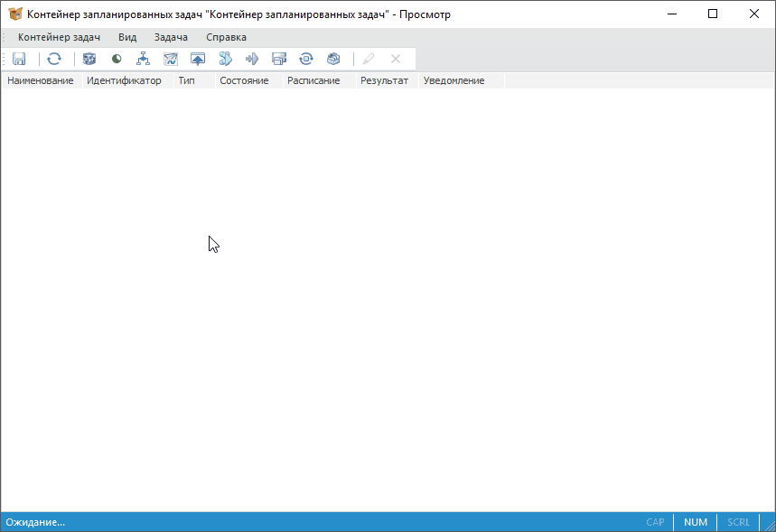Image resolution: width=776 pixels, height=532 pixels.
Task: Click the Результат column header
Action: pyautogui.click(x=388, y=80)
